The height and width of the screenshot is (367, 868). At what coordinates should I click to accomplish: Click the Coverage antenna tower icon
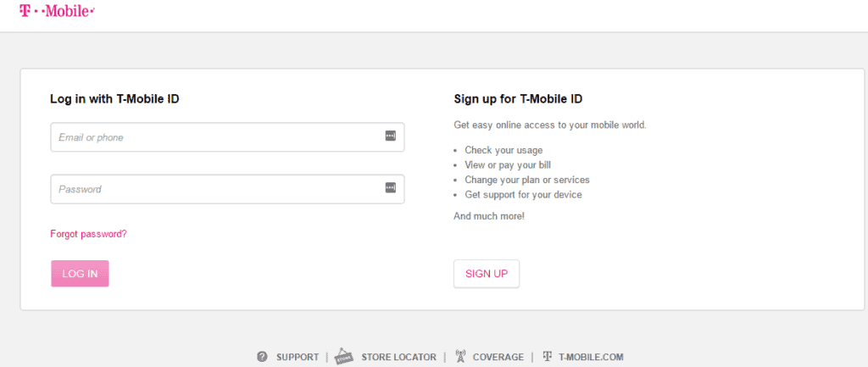coord(460,356)
